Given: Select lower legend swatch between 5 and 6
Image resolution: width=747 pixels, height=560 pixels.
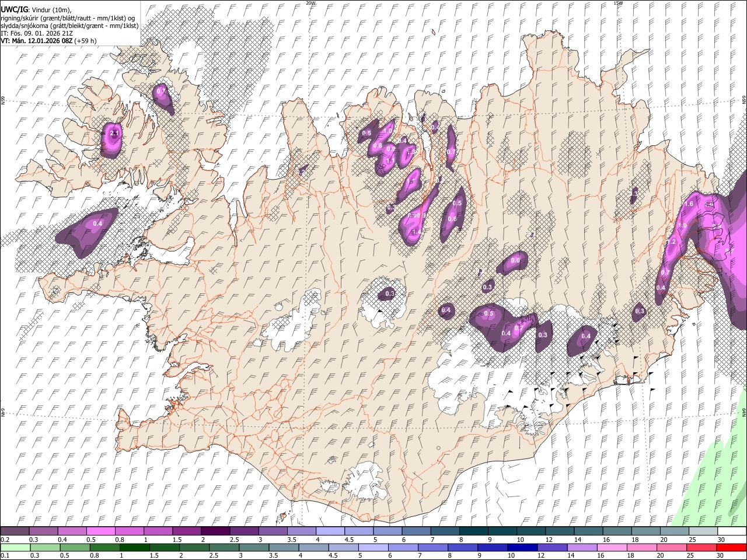Looking at the screenshot, I should (x=373, y=547).
